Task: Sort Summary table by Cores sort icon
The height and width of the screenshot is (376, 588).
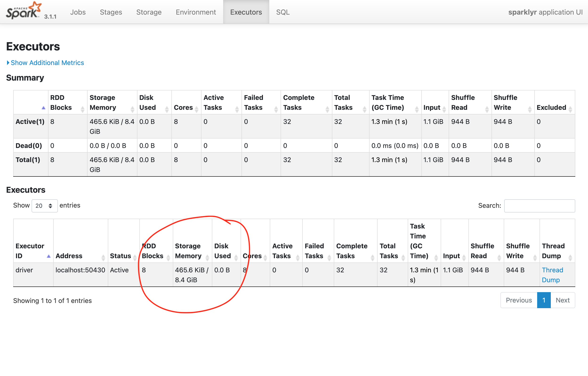Action: click(x=197, y=109)
